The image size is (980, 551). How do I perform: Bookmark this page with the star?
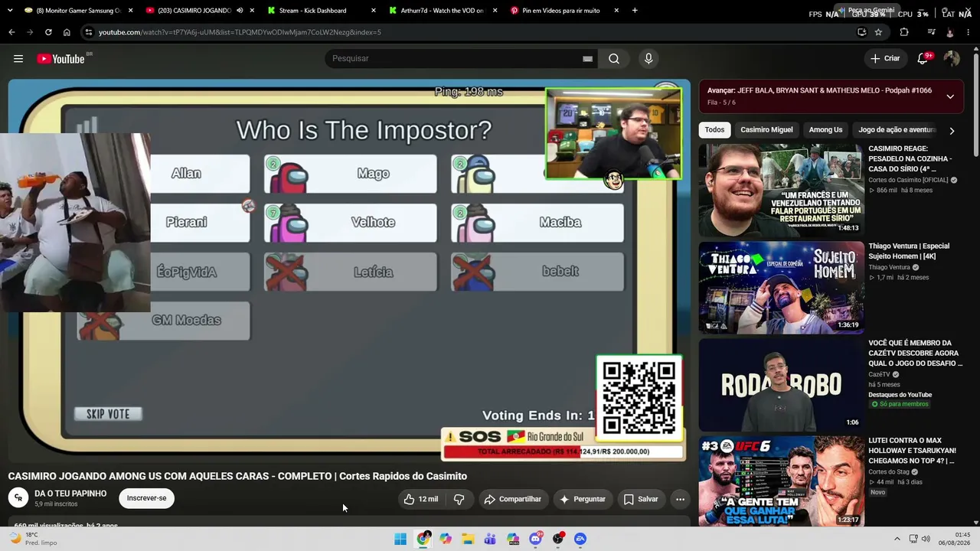click(878, 32)
